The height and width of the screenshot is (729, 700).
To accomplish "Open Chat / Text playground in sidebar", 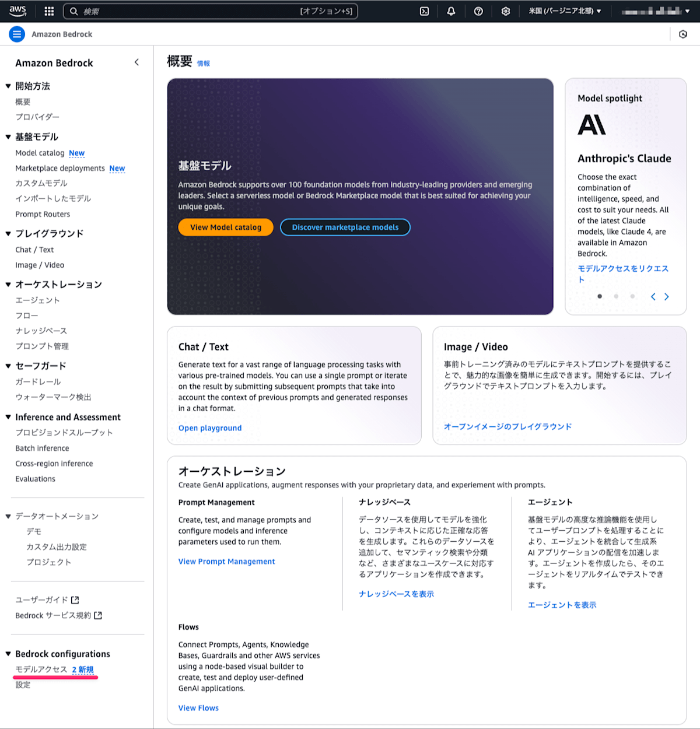I will (x=34, y=250).
